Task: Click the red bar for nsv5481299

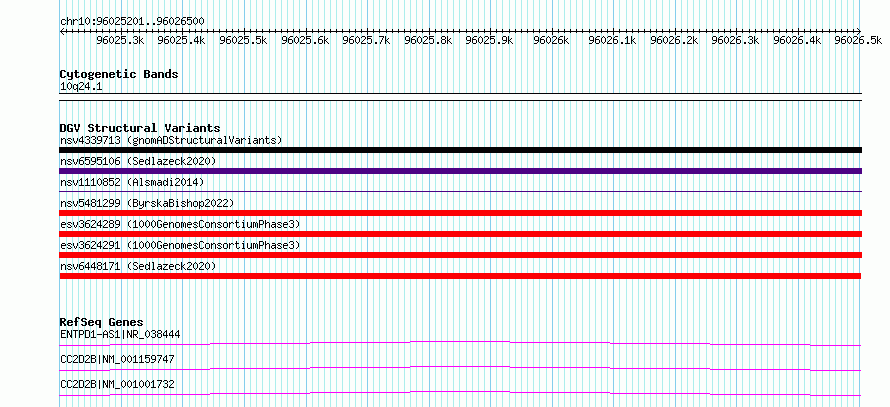Action: 461,213
